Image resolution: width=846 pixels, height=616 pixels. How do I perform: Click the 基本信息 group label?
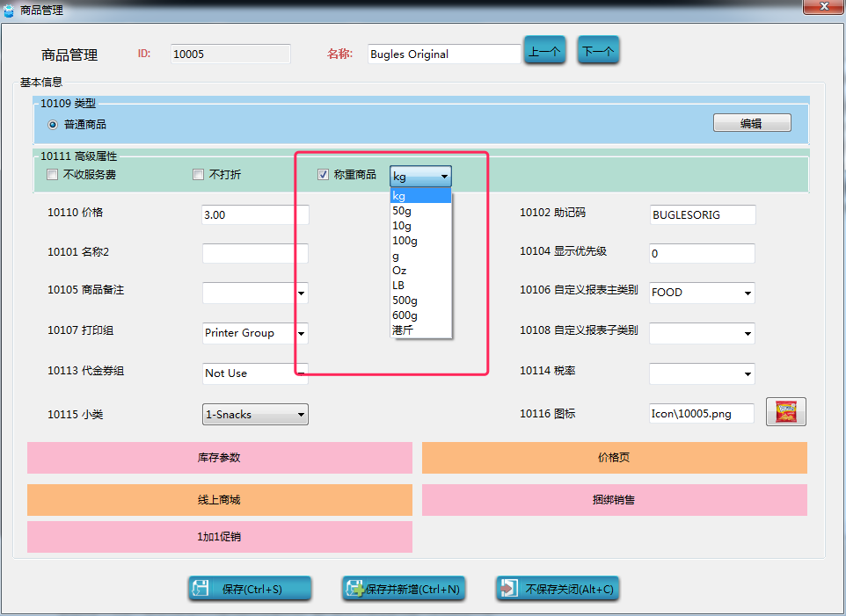[x=41, y=82]
